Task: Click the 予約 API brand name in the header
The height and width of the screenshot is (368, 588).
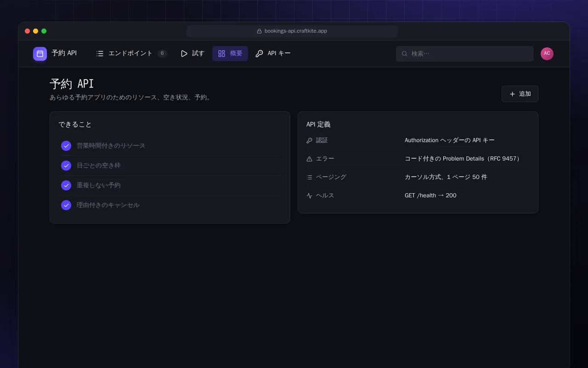Action: (64, 53)
